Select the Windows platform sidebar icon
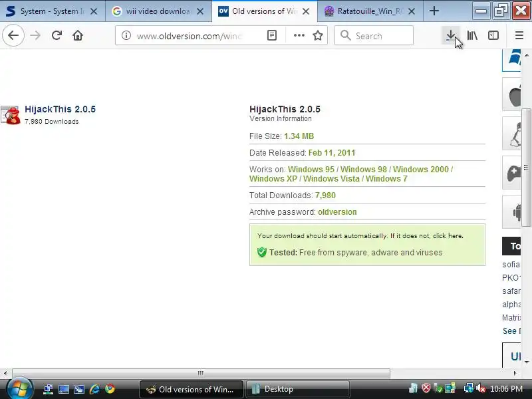Viewport: 532px width, 399px height. [511, 60]
